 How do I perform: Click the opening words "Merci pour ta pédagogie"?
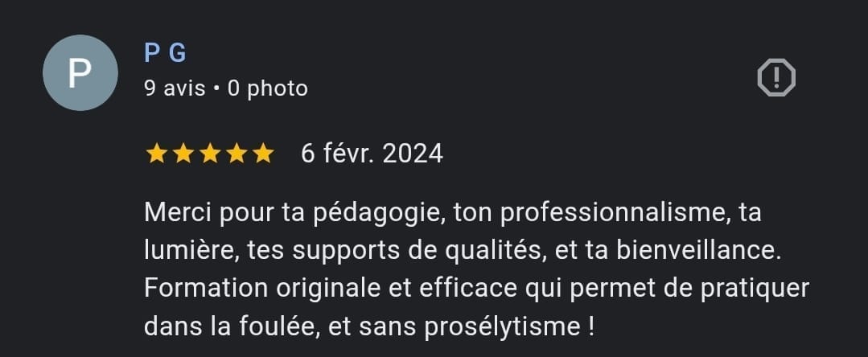point(294,213)
